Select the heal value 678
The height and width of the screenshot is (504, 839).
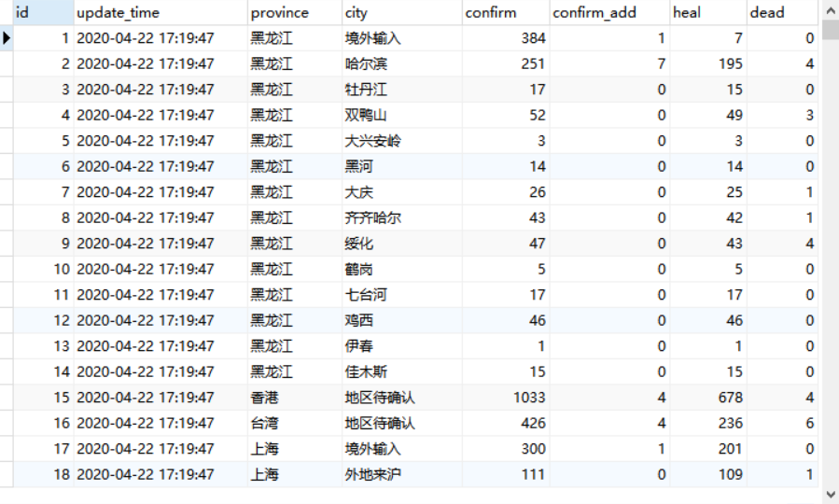click(731, 398)
